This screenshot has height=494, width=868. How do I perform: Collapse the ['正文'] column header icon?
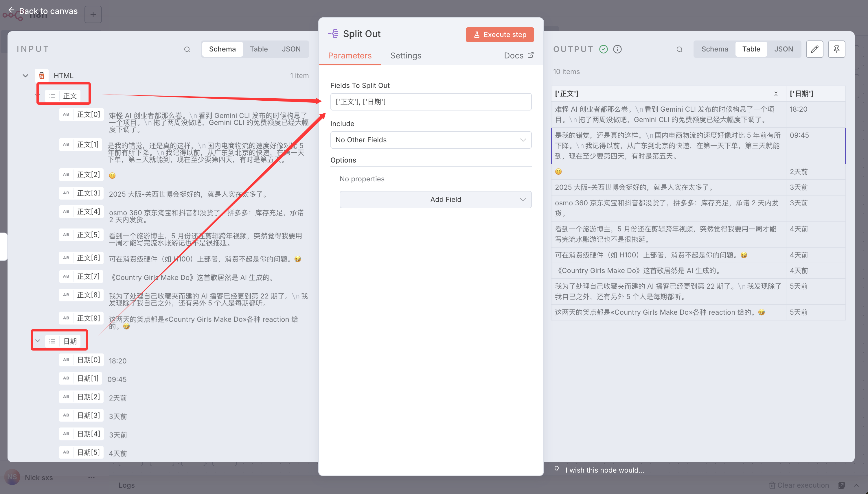pyautogui.click(x=776, y=94)
